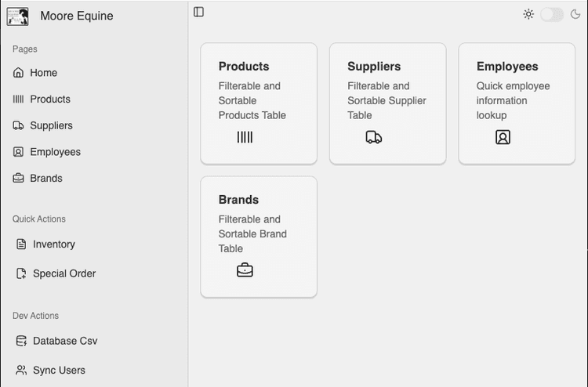Click the barcode icon in Products card
588x387 pixels.
(245, 137)
